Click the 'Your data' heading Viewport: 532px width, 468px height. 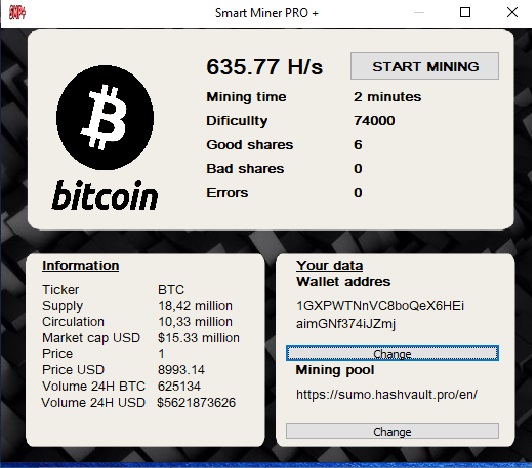329,265
